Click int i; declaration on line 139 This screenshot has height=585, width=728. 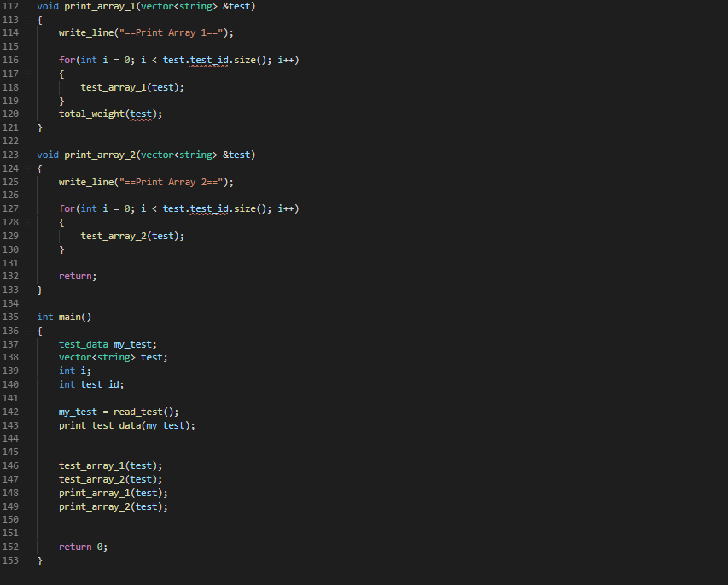(x=75, y=371)
